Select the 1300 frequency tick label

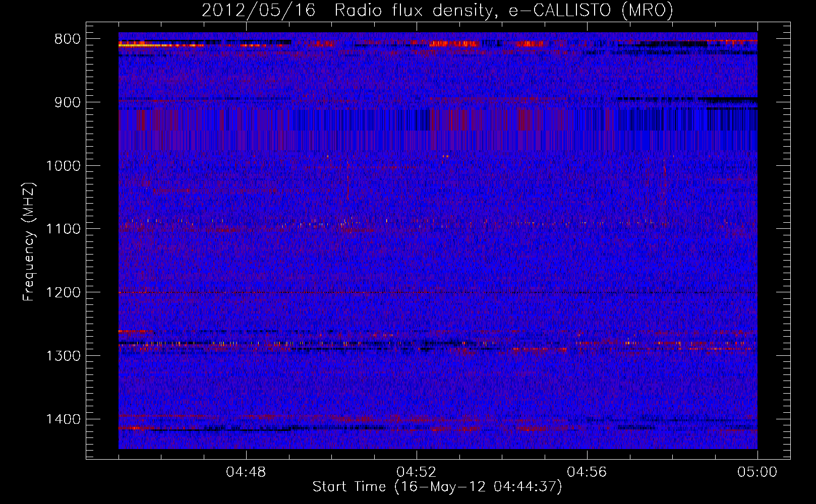[x=63, y=356]
